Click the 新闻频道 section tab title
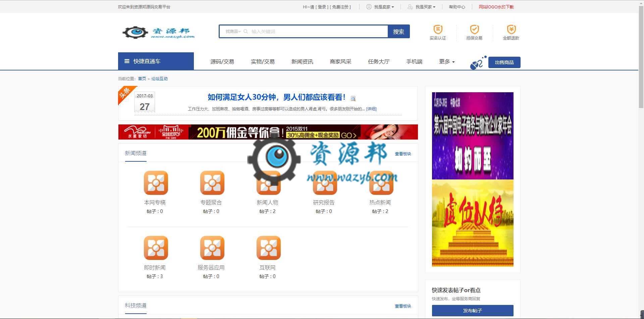The width and height of the screenshot is (644, 319). (136, 153)
